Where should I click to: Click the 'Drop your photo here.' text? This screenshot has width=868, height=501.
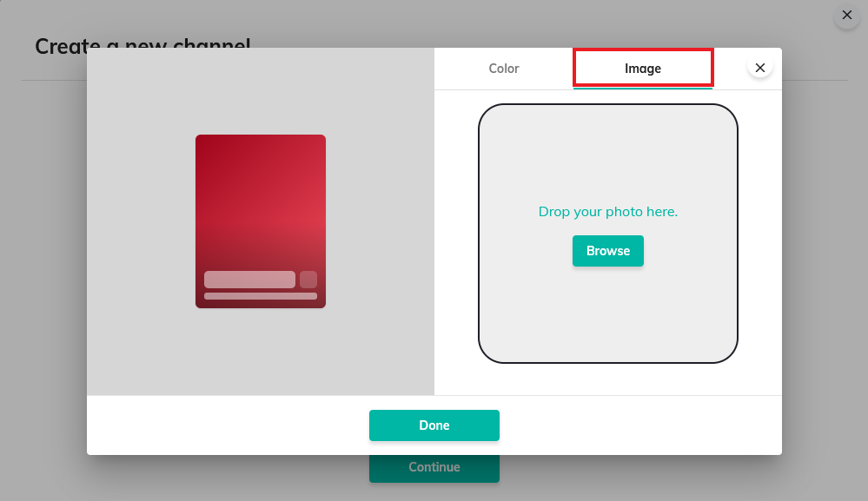tap(608, 212)
